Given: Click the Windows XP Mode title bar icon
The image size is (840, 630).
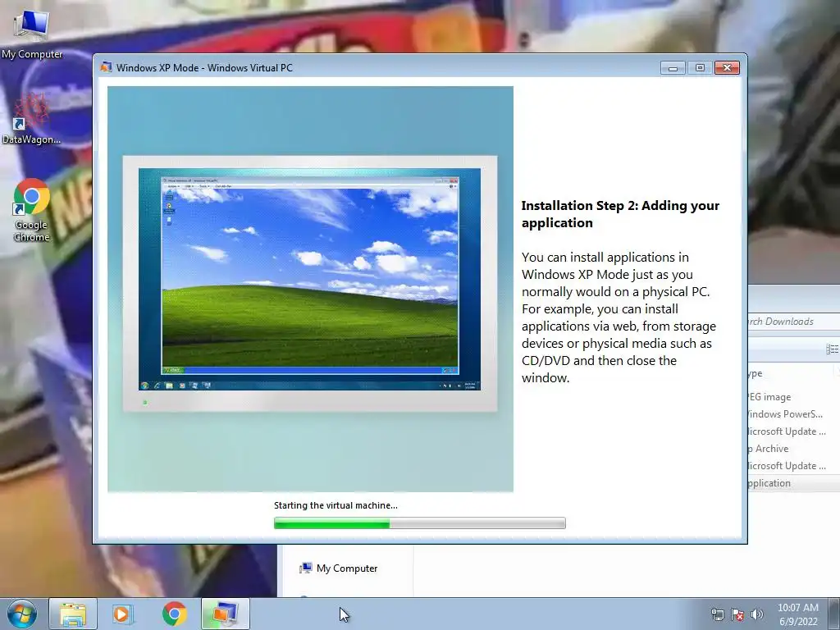Looking at the screenshot, I should point(106,67).
